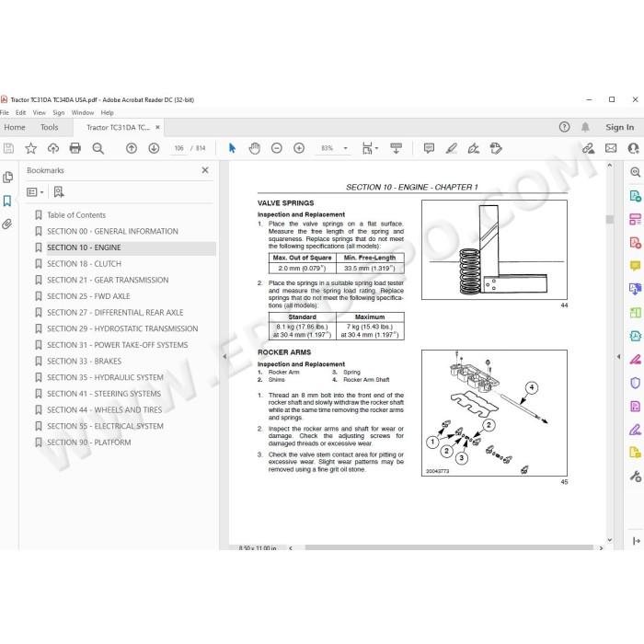Image resolution: width=644 pixels, height=644 pixels.
Task: Click the Sign In link
Action: click(619, 127)
